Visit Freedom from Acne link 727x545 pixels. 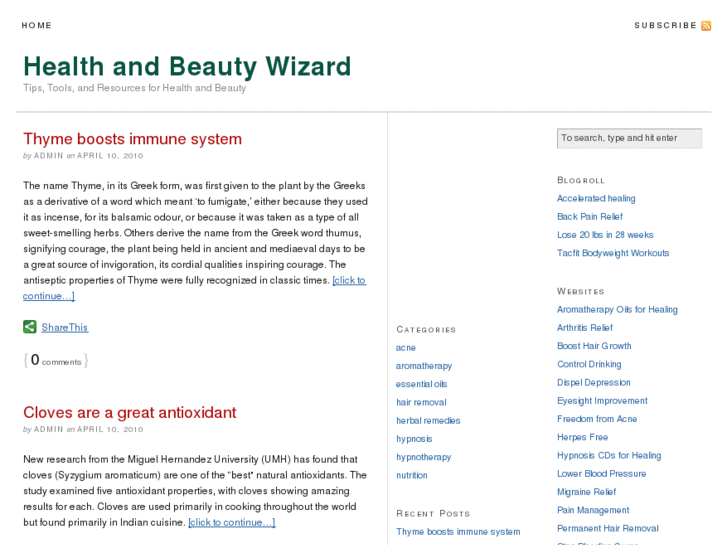(597, 419)
